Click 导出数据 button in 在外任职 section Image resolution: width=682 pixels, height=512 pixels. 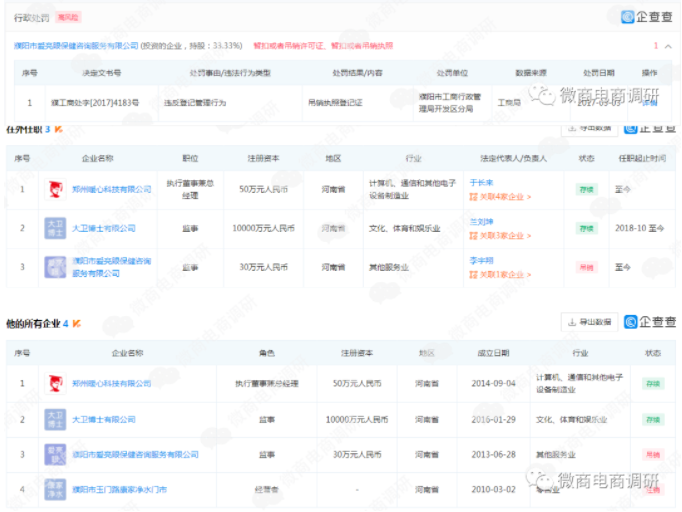[x=590, y=128]
